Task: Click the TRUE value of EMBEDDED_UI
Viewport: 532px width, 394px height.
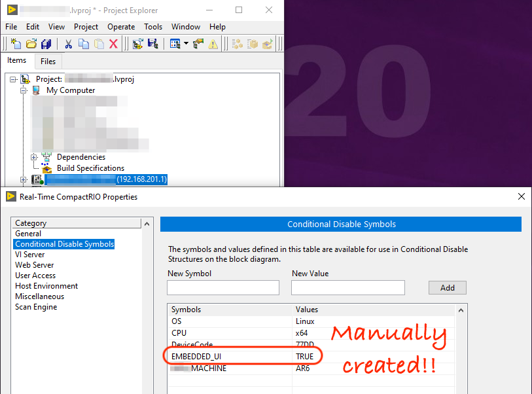Action: 305,356
